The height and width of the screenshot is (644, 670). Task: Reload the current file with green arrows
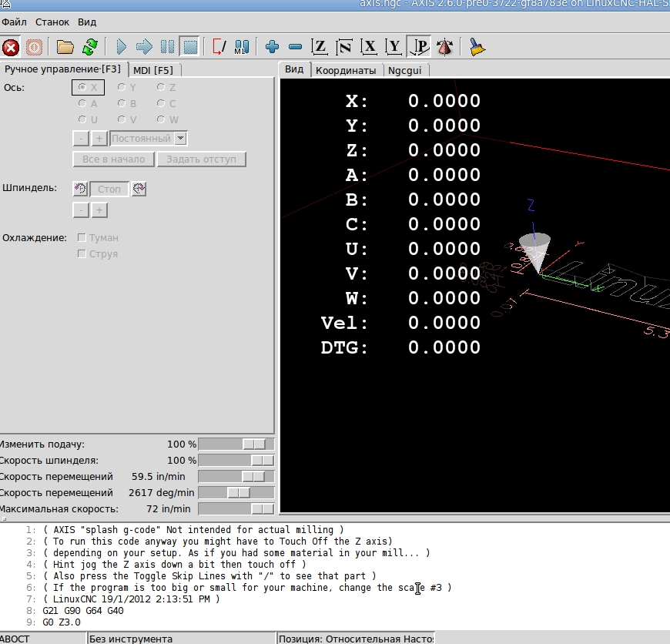coord(90,47)
